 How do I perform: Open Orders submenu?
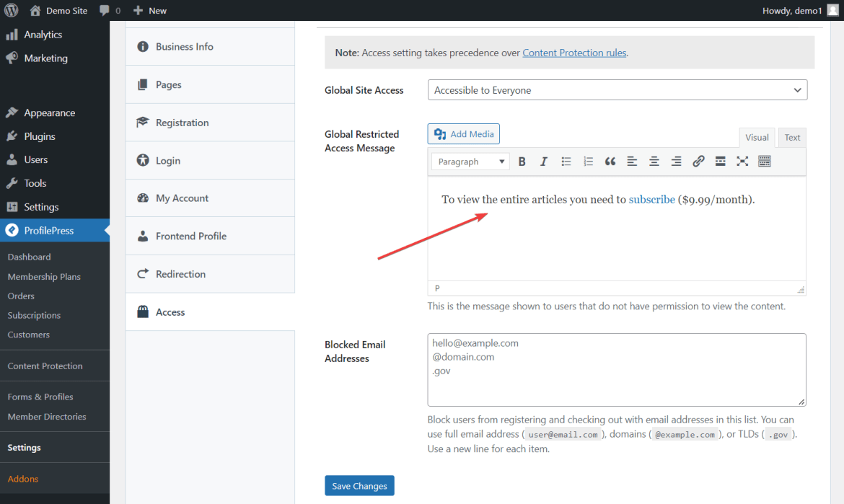[x=21, y=296]
